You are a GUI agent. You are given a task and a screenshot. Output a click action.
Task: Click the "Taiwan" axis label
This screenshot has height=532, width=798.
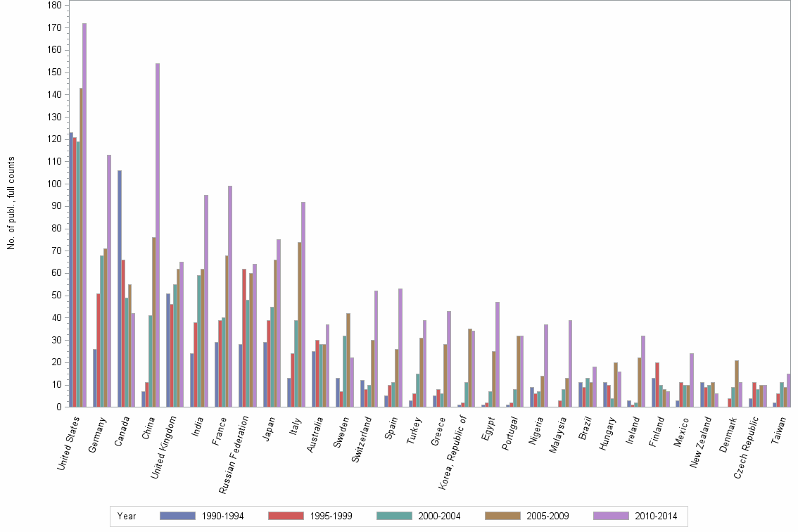click(778, 429)
